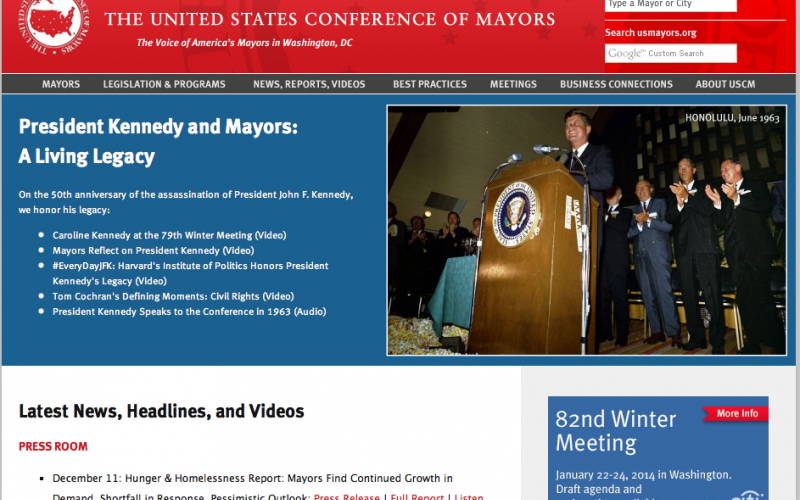This screenshot has width=800, height=500.
Task: Click the site title The United States Conference of Mayors
Action: point(330,19)
